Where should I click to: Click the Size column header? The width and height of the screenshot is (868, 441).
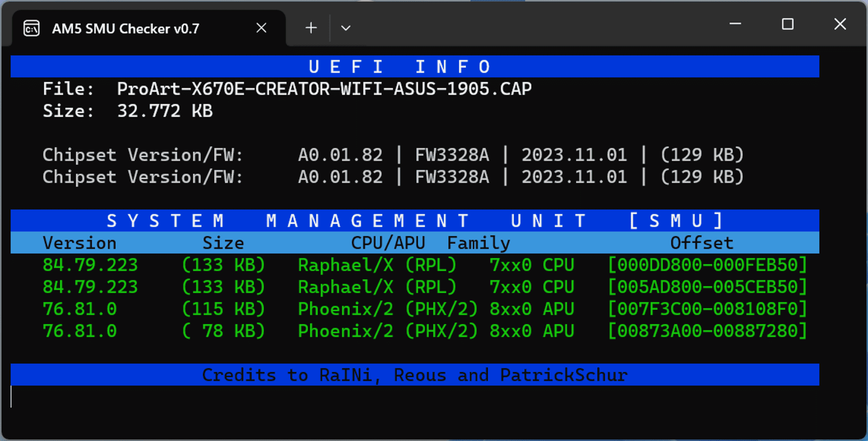[223, 243]
